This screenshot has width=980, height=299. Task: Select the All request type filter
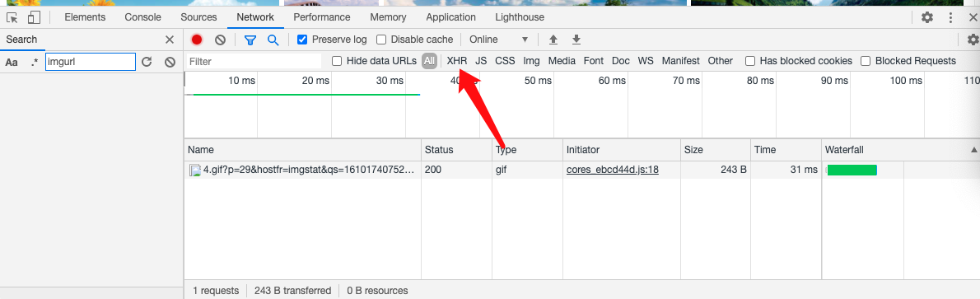[429, 61]
